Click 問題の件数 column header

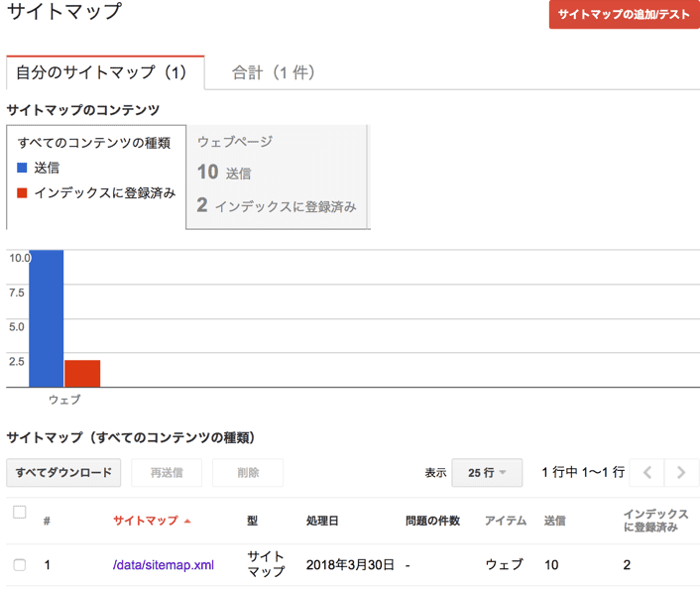tap(432, 521)
